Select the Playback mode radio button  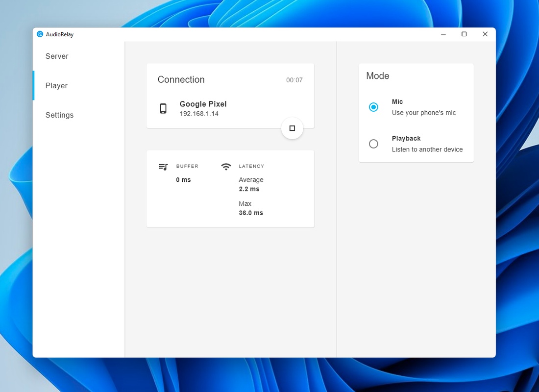coord(373,144)
